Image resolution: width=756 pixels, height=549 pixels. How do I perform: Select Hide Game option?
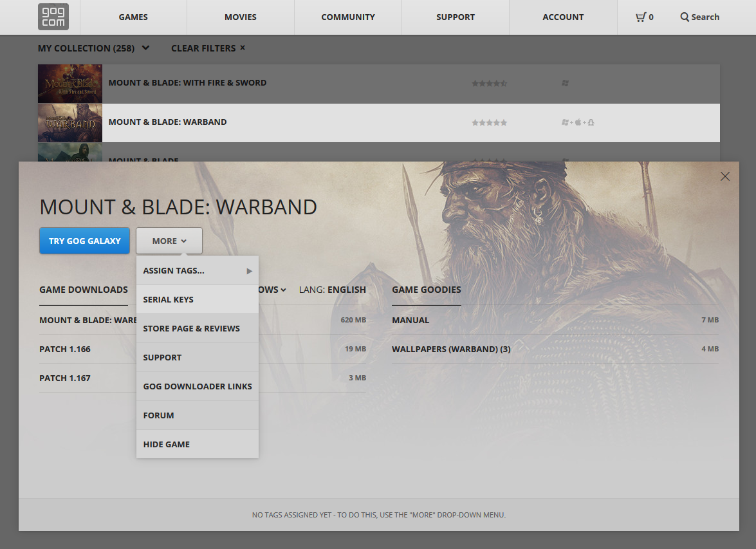click(197, 444)
